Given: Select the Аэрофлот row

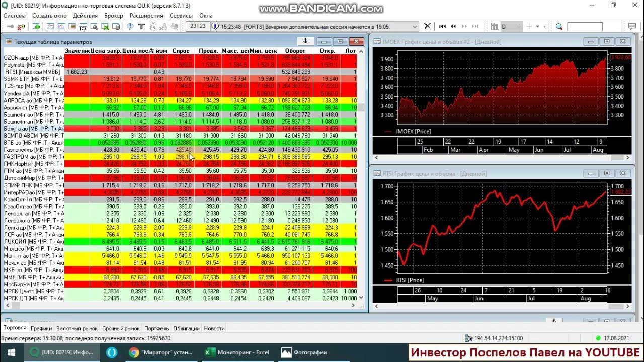Looking at the screenshot, I should pos(181,108).
